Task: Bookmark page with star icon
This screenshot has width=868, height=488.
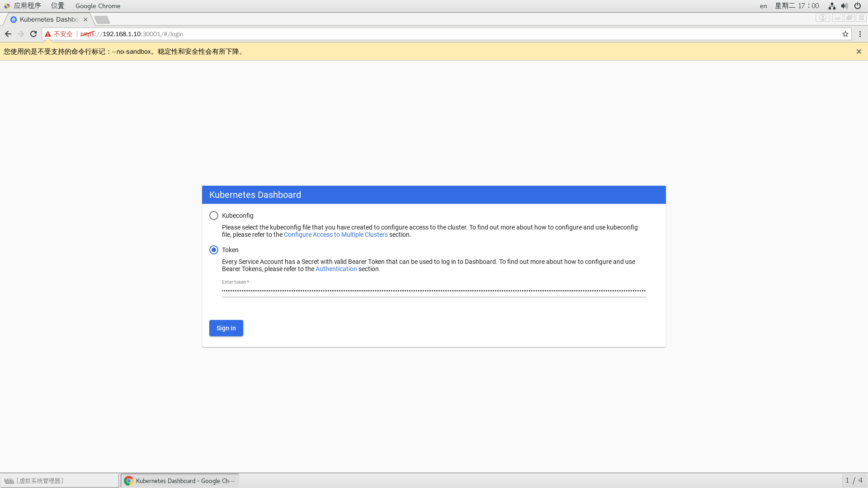Action: pyautogui.click(x=845, y=34)
